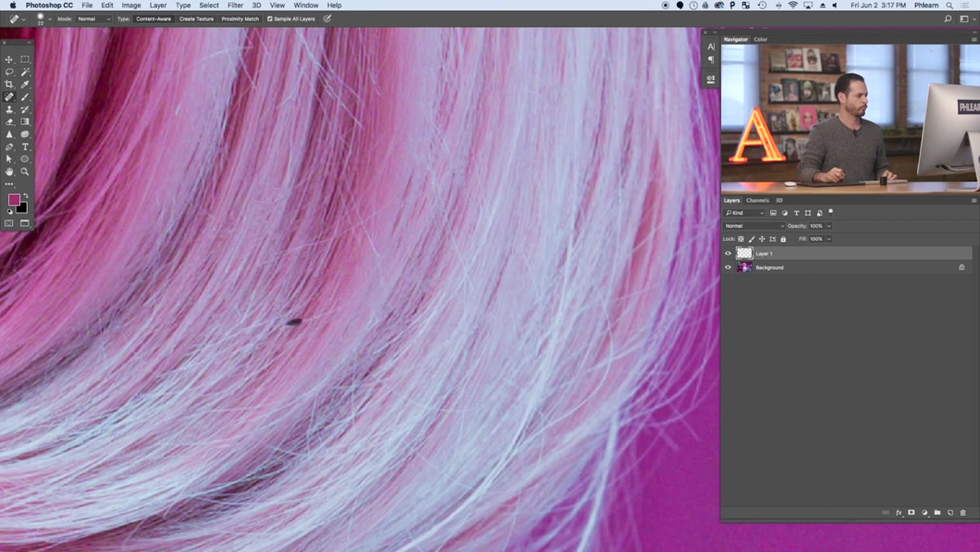Toggle Sample All Layers checkbox
This screenshot has width=980, height=552.
tap(270, 19)
